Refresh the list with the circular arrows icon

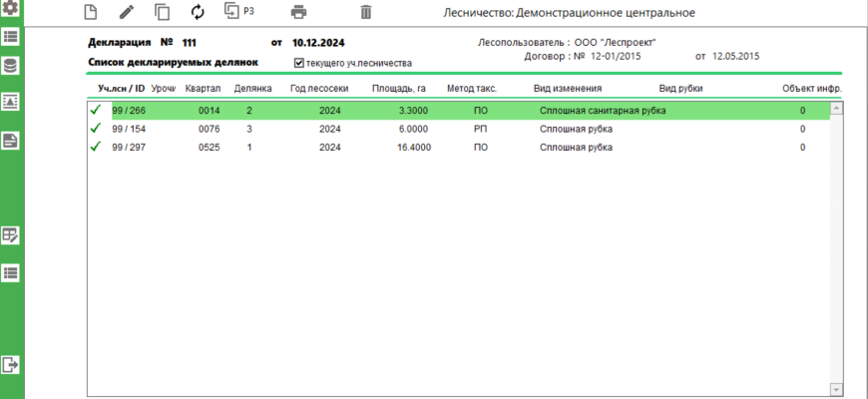(x=197, y=13)
